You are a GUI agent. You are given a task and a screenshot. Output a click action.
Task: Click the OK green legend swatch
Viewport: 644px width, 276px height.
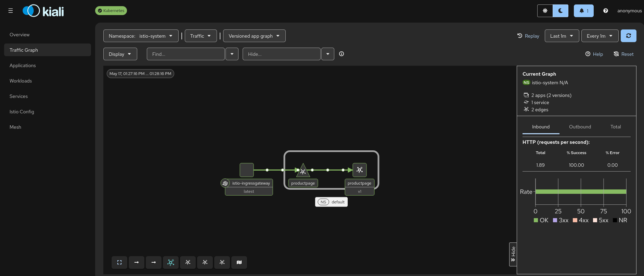pos(536,220)
